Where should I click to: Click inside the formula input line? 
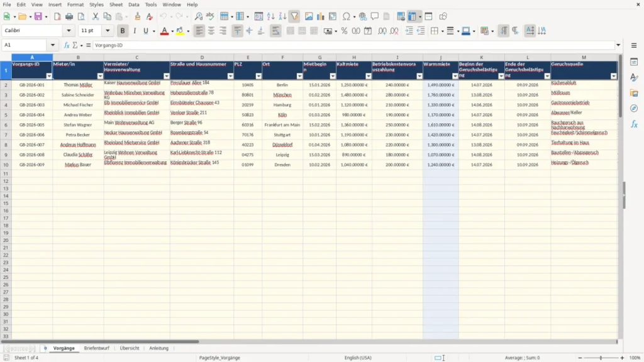[x=353, y=45]
